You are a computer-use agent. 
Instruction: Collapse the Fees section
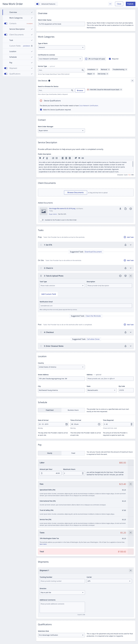pyautogui.click(x=130, y=484)
